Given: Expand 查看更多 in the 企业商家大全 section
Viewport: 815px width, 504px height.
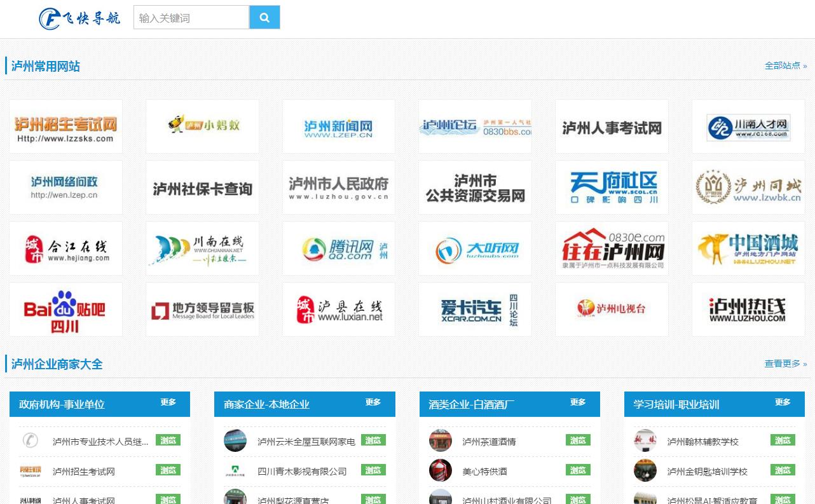Looking at the screenshot, I should click(x=785, y=364).
